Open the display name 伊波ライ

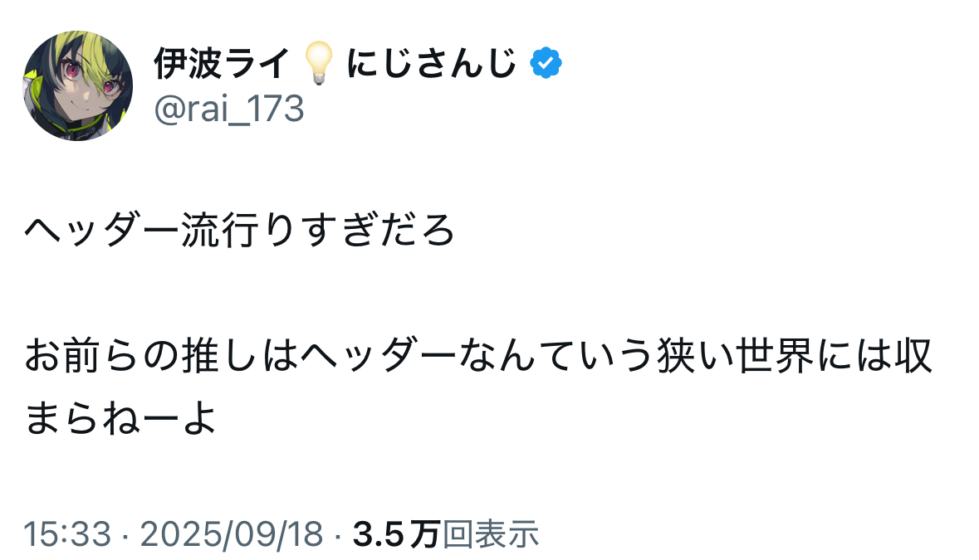click(222, 63)
